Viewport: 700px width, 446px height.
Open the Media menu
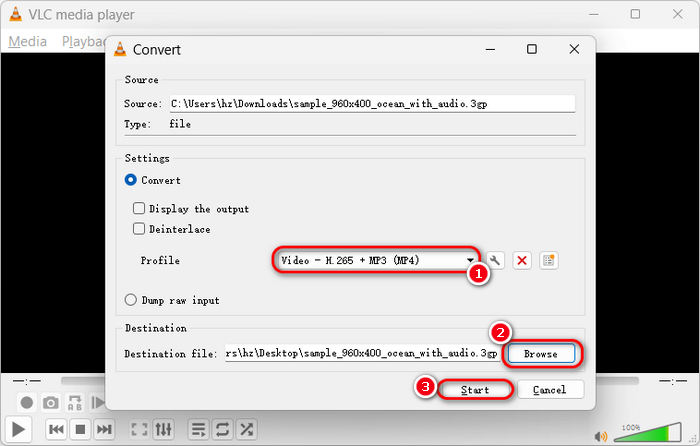click(28, 41)
